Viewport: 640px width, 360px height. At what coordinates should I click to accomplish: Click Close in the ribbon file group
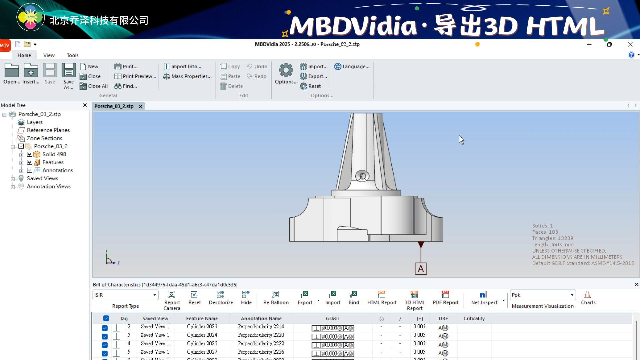click(x=91, y=76)
